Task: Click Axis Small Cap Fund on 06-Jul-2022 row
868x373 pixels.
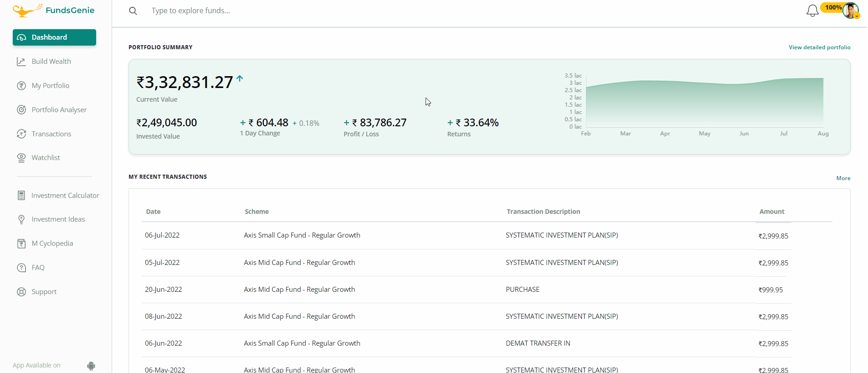Action: (x=302, y=235)
